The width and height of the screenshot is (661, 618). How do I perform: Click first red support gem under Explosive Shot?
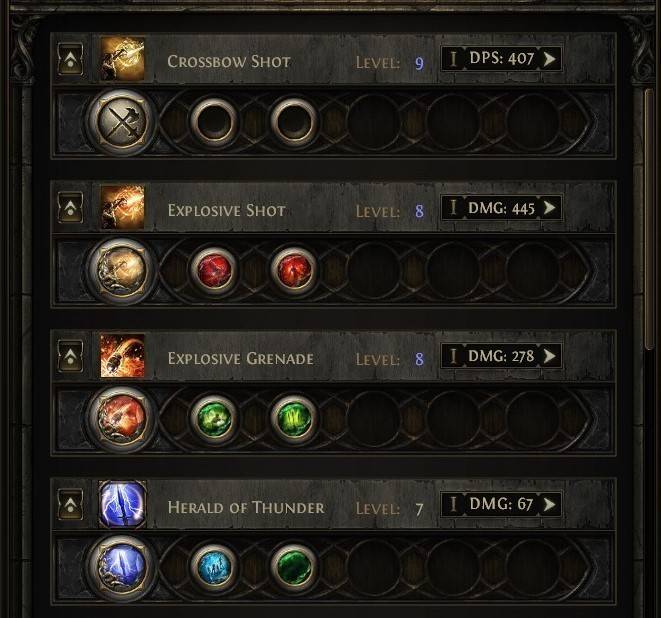click(214, 271)
